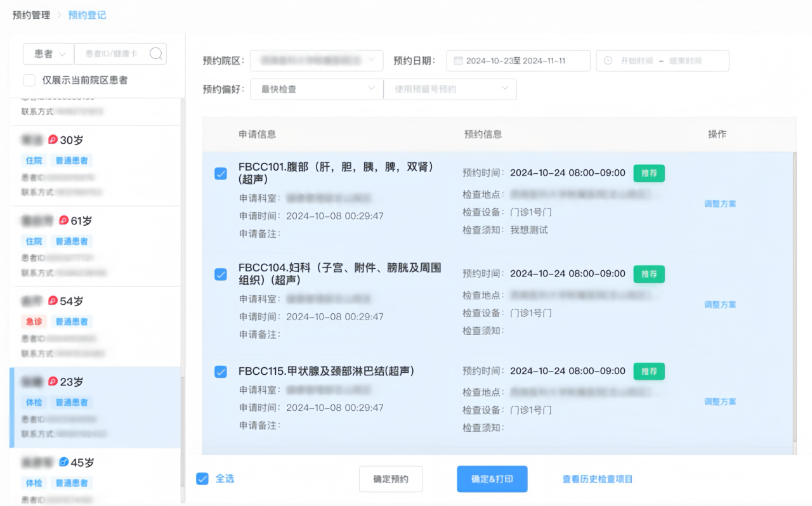Click the calendar icon in date range field
Screen dimensions: 812x506
tap(458, 61)
